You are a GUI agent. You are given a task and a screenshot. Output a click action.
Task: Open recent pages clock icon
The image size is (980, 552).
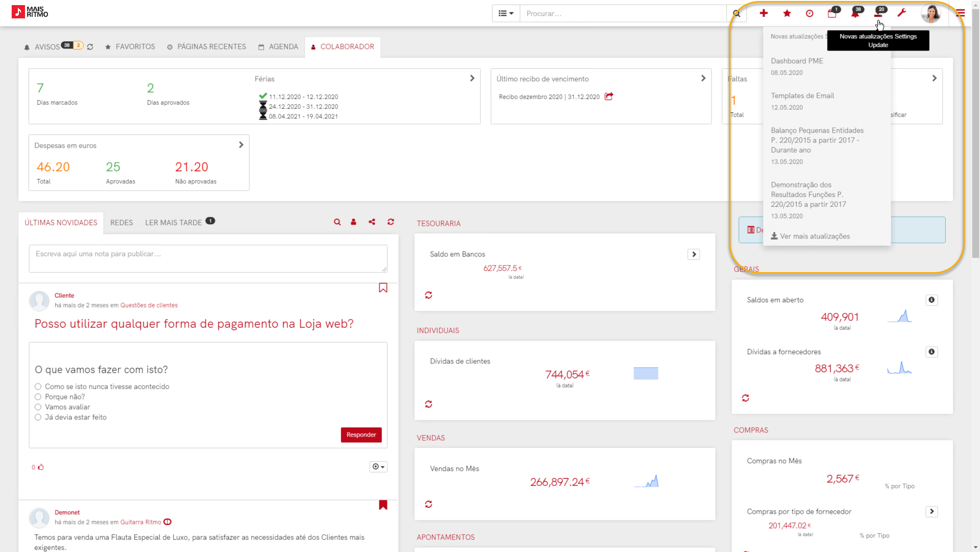tap(810, 13)
